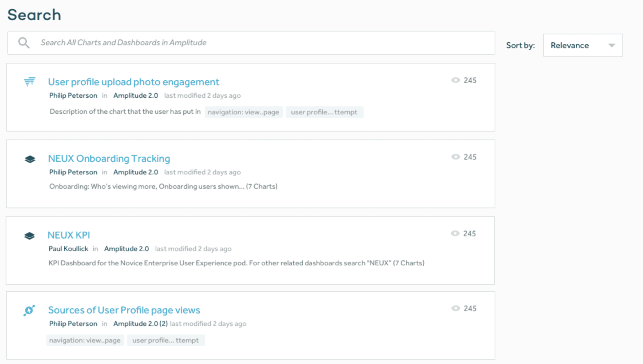Click author name "Paul Koullick"
Image resolution: width=643 pixels, height=364 pixels.
click(x=68, y=248)
